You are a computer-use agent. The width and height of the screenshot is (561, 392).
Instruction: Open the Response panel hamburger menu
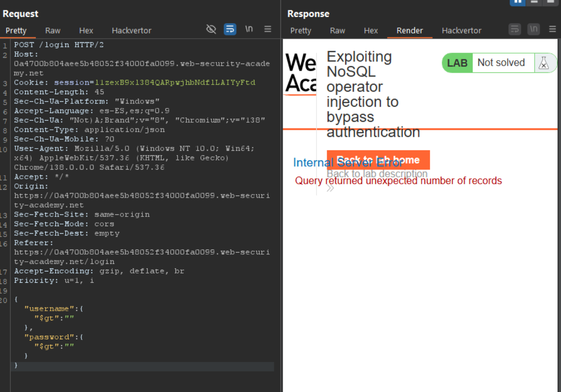pyautogui.click(x=552, y=29)
